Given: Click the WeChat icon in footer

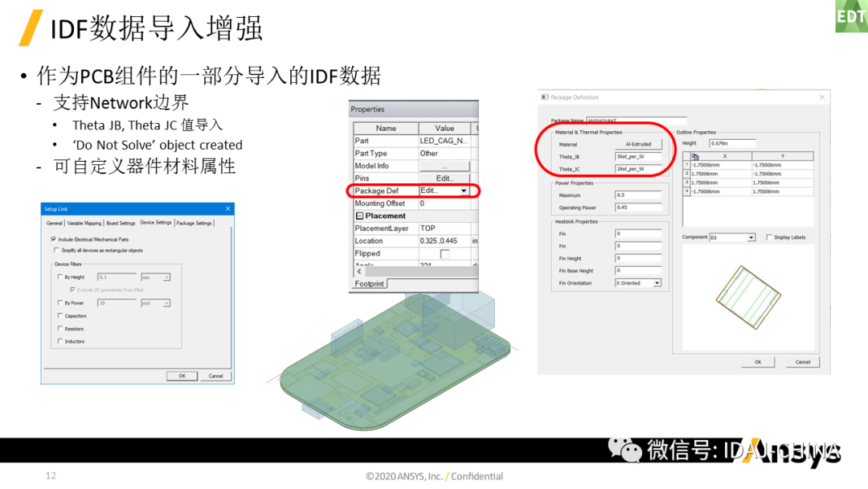Looking at the screenshot, I should coord(625,450).
